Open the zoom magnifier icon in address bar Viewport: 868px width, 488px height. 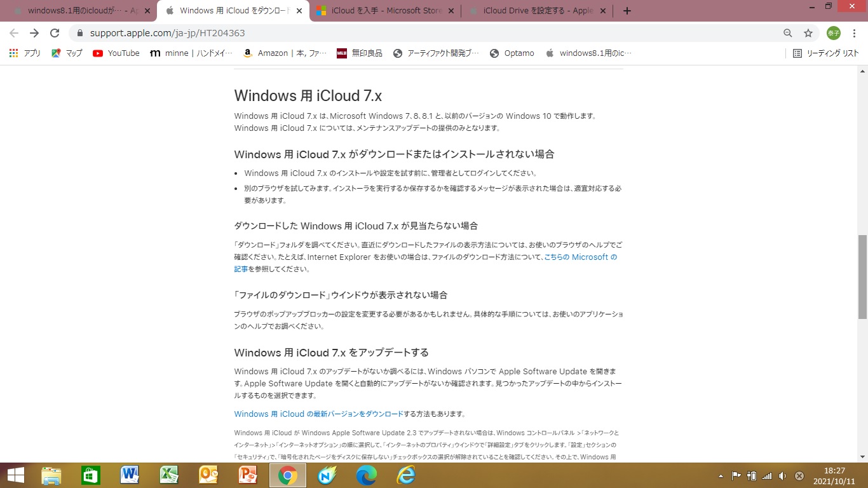(788, 33)
